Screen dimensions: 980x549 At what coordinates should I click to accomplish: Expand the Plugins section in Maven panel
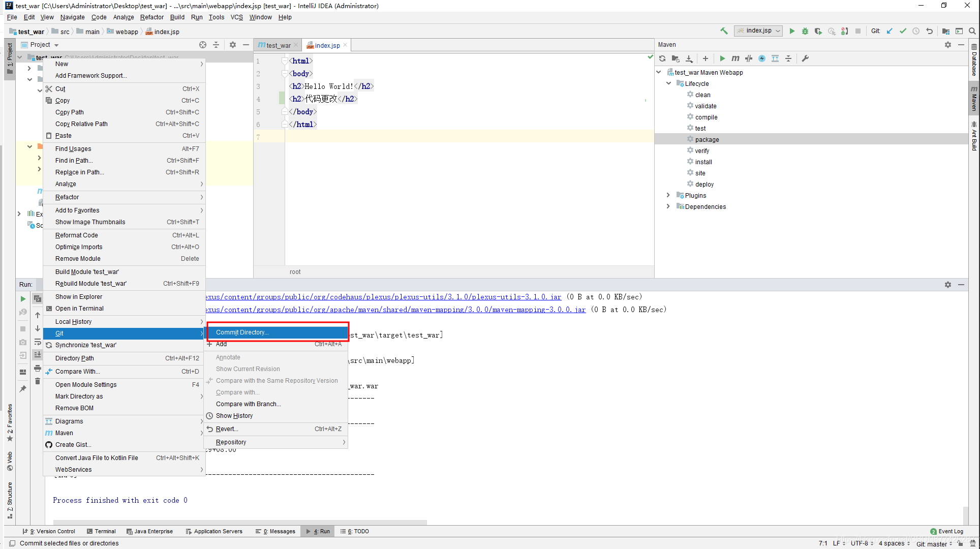click(668, 195)
